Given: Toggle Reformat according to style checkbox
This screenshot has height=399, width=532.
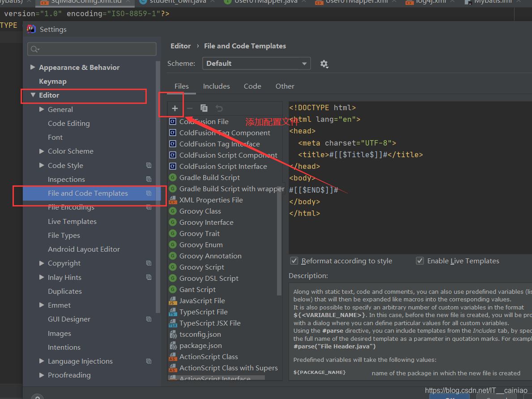Looking at the screenshot, I should pyautogui.click(x=294, y=261).
